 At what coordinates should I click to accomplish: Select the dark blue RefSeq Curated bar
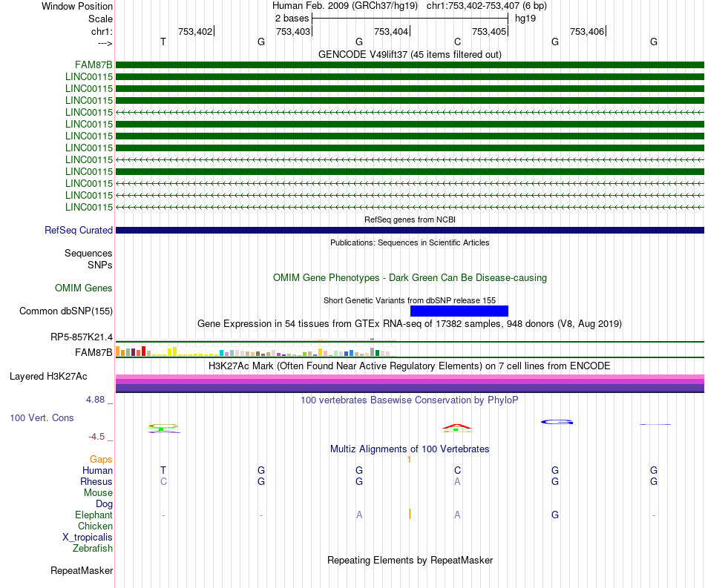[x=410, y=230]
